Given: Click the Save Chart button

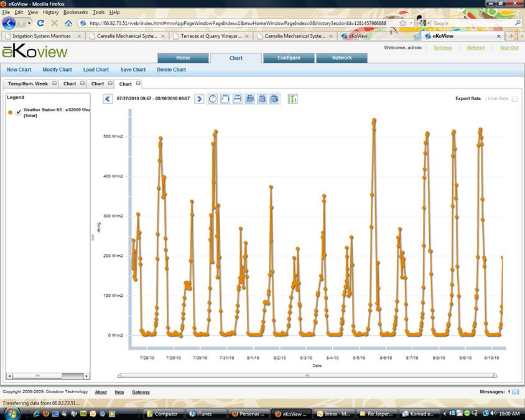Looking at the screenshot, I should 133,70.
